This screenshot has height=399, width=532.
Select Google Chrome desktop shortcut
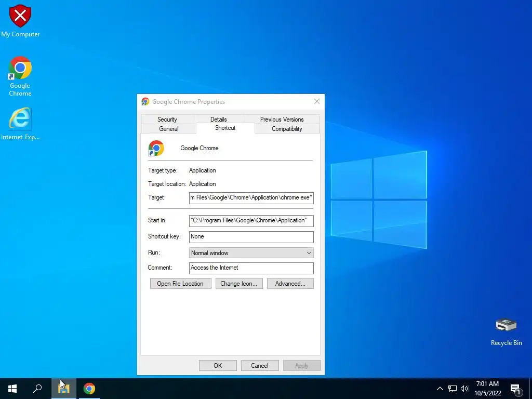tap(20, 76)
